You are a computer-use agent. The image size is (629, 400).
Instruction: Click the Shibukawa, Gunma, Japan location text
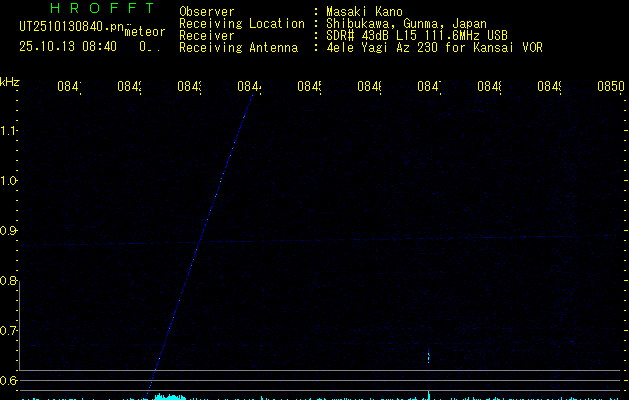pyautogui.click(x=400, y=23)
